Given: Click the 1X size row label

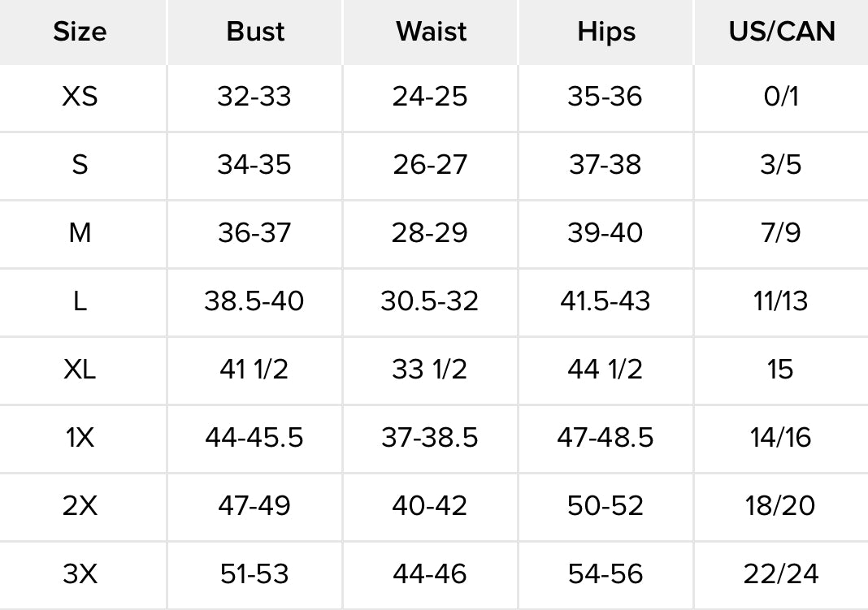Looking at the screenshot, I should (x=80, y=438).
